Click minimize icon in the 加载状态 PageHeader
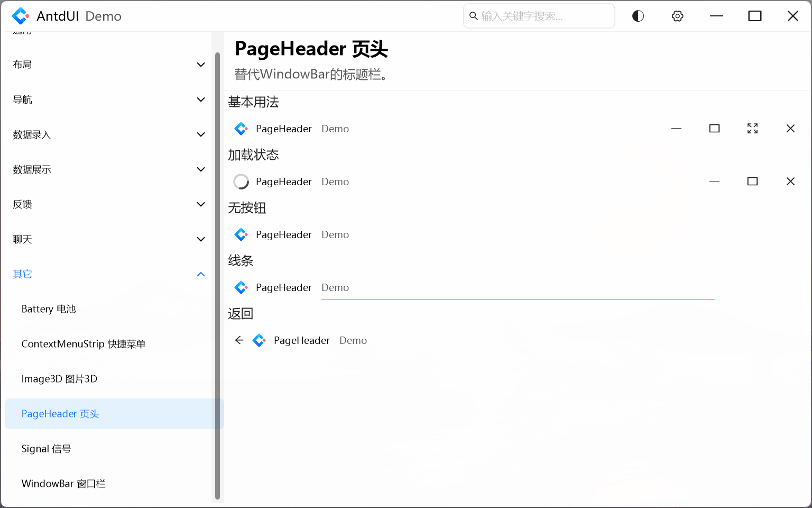 click(x=714, y=182)
